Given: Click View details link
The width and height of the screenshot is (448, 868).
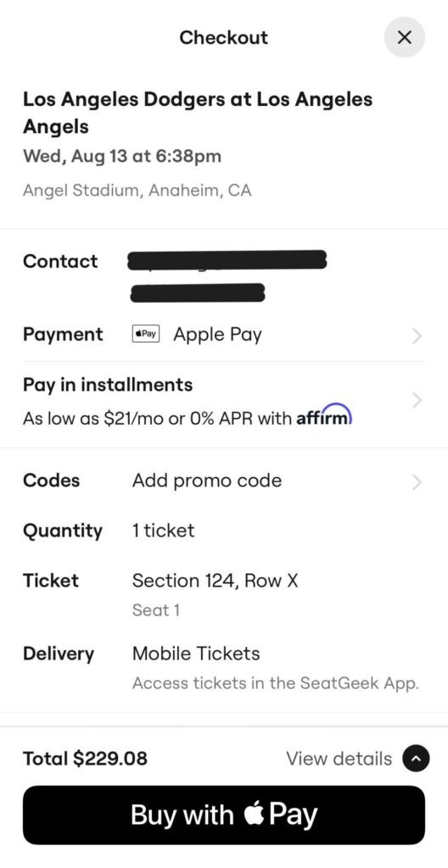Looking at the screenshot, I should [x=339, y=759].
